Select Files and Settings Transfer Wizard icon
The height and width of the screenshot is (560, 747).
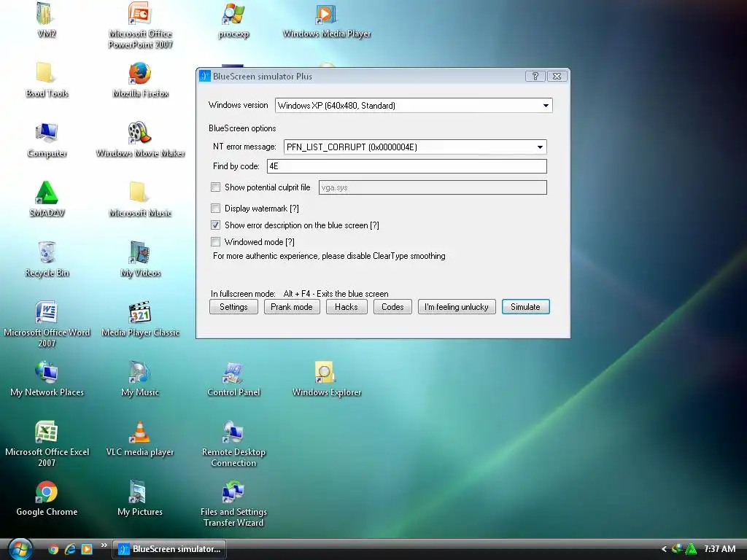(233, 503)
